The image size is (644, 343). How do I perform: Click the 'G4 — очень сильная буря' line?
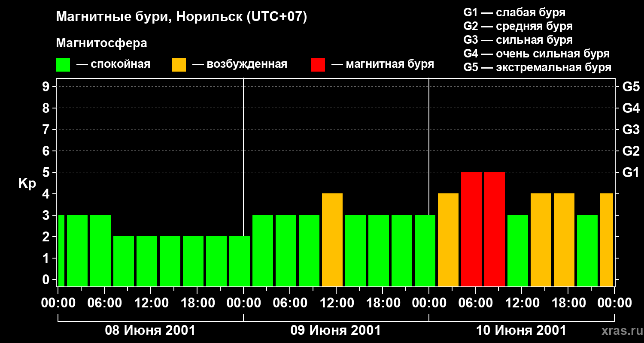point(536,54)
